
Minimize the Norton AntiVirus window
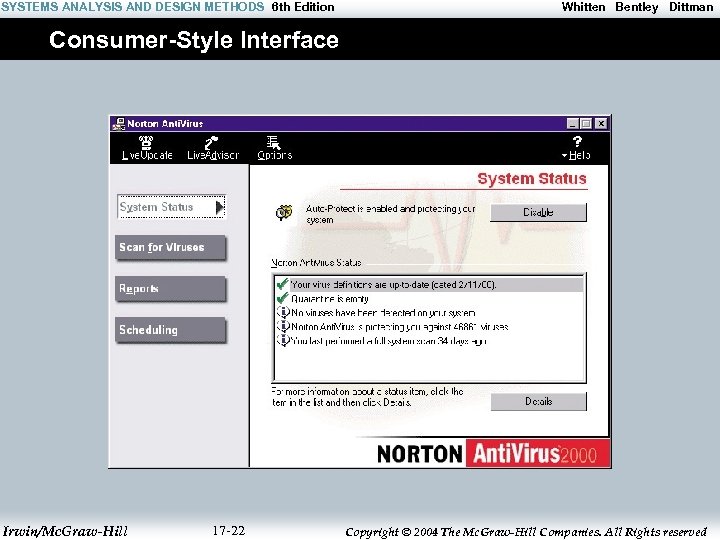[572, 124]
